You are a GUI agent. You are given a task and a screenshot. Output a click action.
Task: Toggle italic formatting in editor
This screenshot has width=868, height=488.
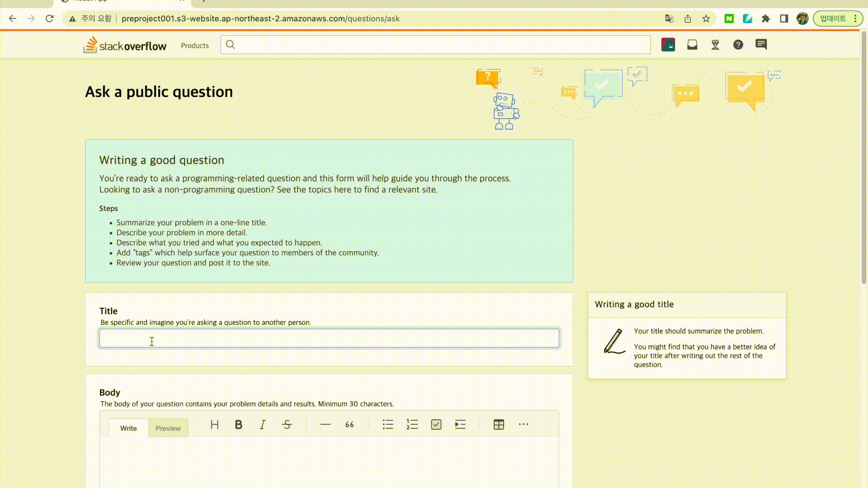coord(262,425)
